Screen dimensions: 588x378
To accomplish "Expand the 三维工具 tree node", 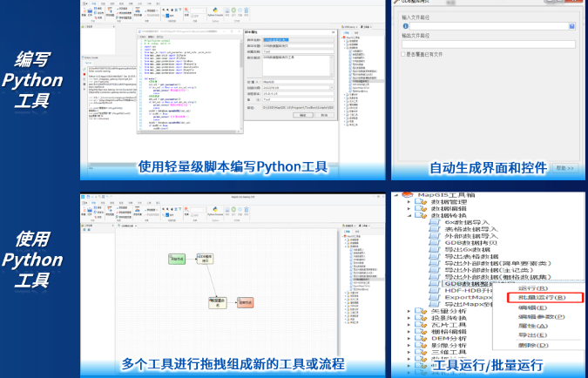I will 410,352.
